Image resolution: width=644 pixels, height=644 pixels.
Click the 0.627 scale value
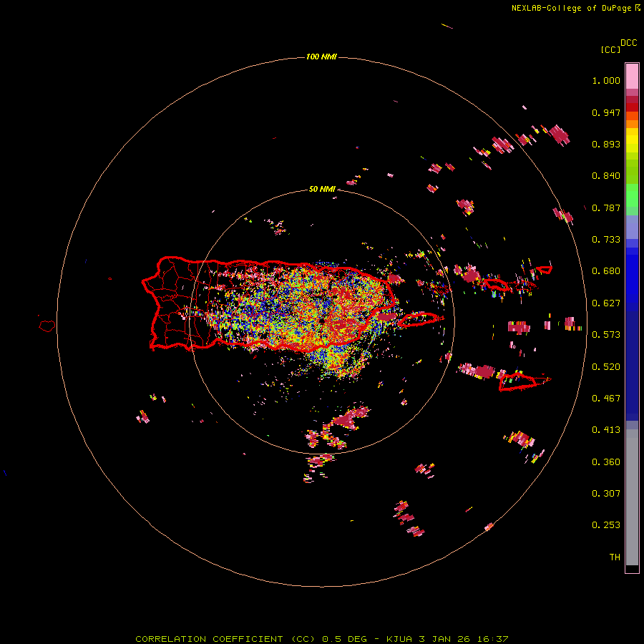click(606, 303)
